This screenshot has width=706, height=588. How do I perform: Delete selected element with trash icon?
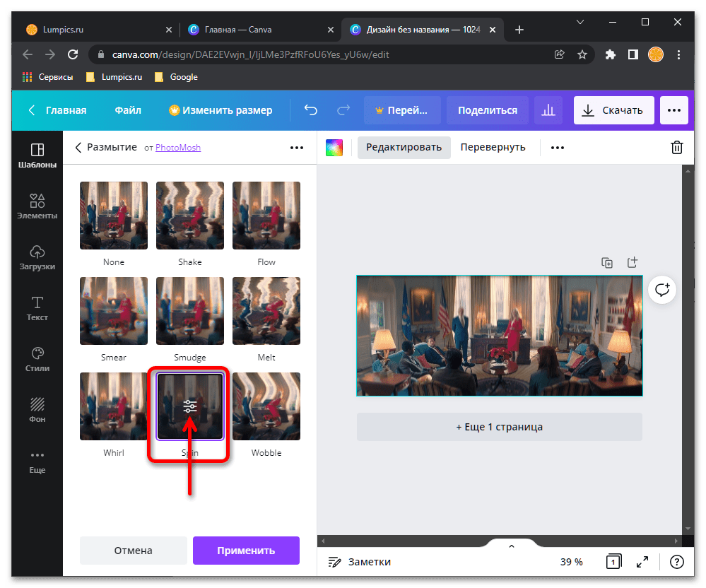(677, 147)
